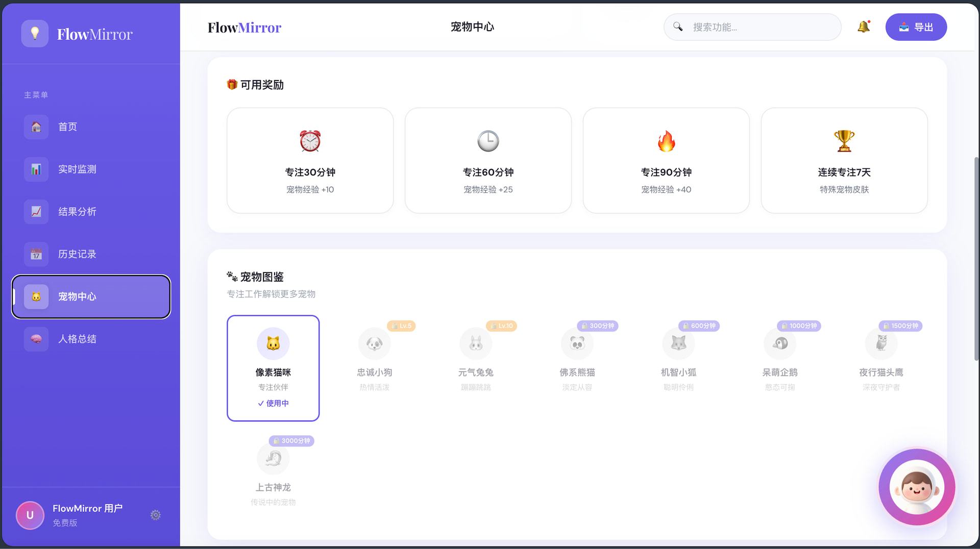Click the 导出 export button
Viewport: 980px width, 549px height.
[916, 27]
